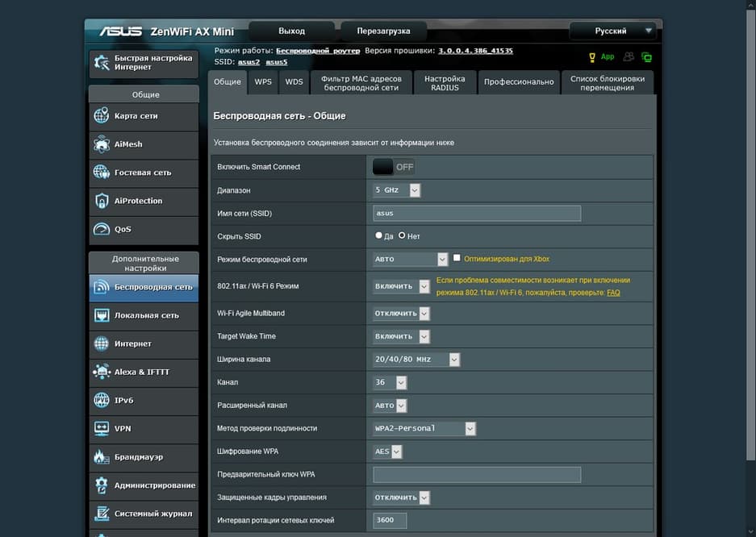Viewport: 756px width, 537px height.
Task: Expand the WPA2-Personal authentication dropdown
Action: [x=424, y=429]
